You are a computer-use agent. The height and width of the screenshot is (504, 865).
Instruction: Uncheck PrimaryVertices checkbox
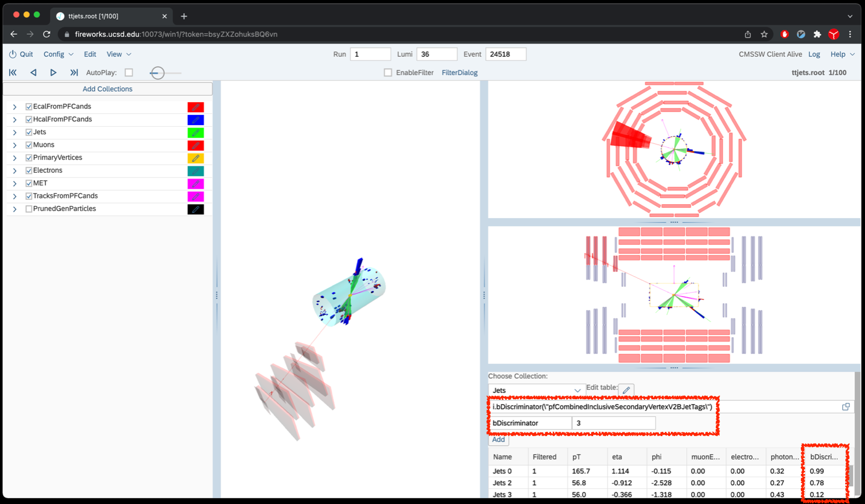[29, 158]
